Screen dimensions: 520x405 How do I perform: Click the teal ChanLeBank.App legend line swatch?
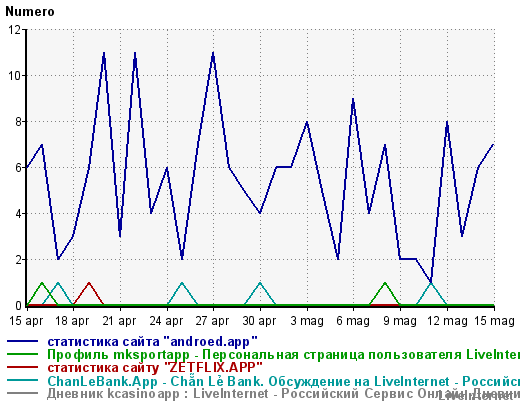(x=23, y=380)
